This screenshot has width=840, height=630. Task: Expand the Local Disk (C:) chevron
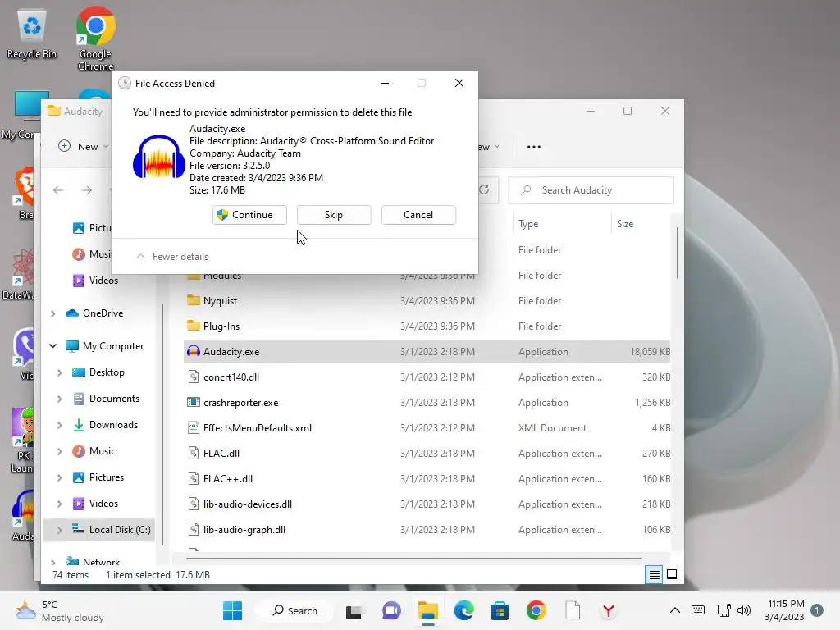pos(59,530)
